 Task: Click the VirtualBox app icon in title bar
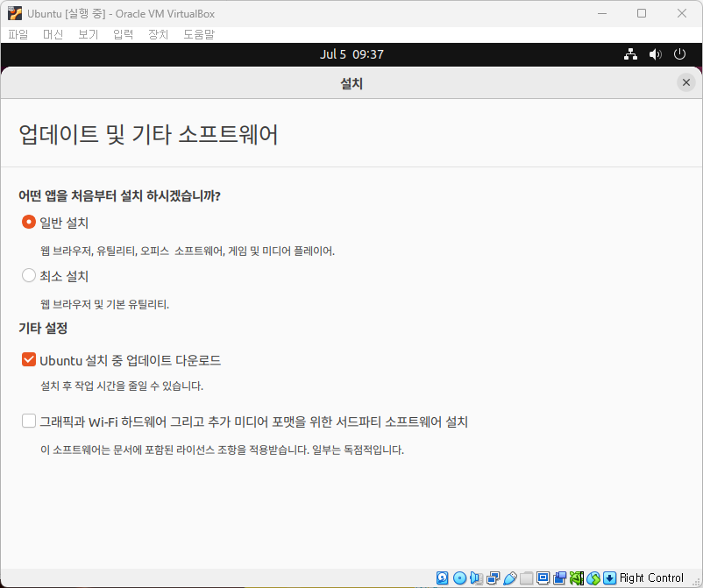(x=14, y=13)
